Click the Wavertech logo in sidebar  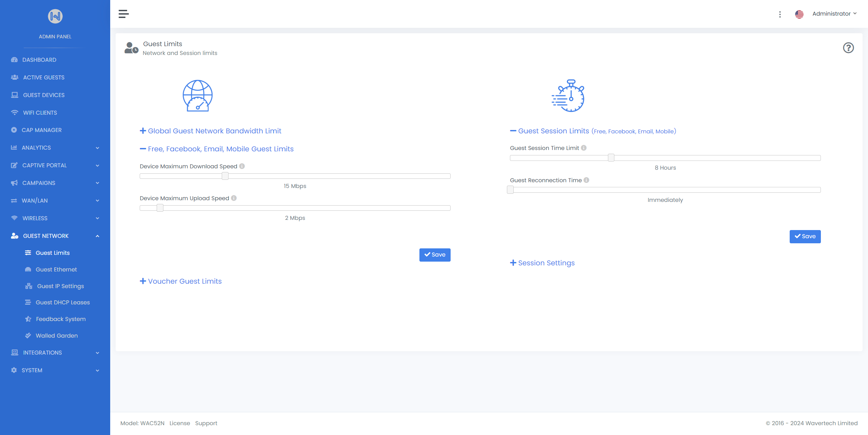[x=55, y=16]
